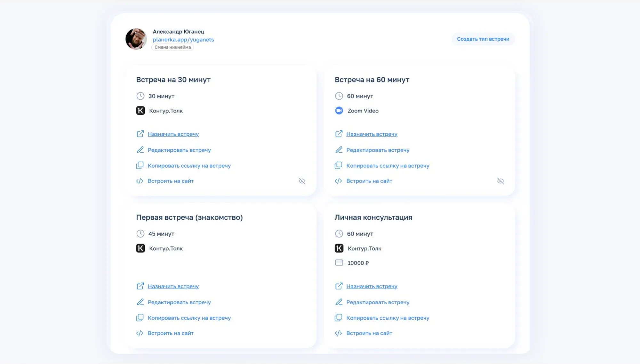
Task: Open the planerka.app/yuganets profile link
Action: point(184,39)
